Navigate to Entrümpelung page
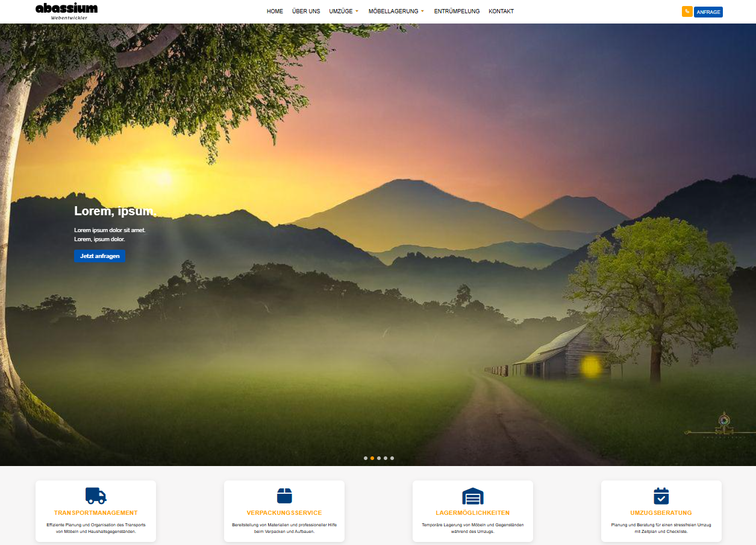This screenshot has width=756, height=545. tap(457, 11)
